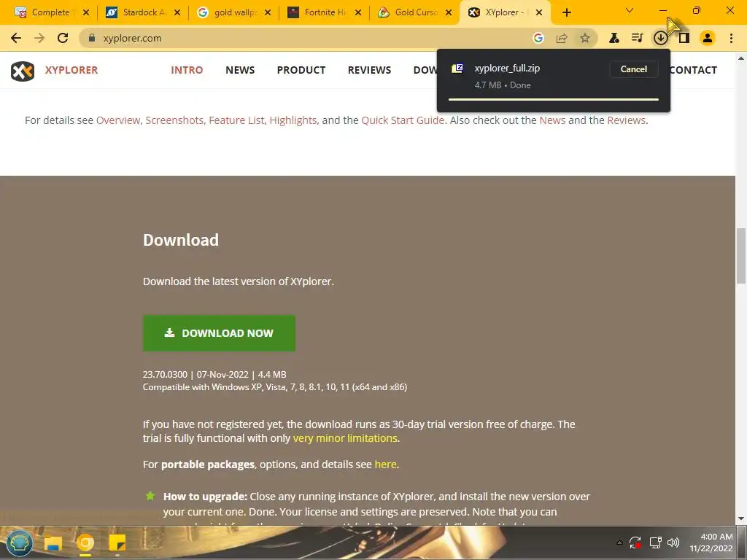Open the CONTACT menu item
Screen dimensions: 747x560
(x=693, y=70)
